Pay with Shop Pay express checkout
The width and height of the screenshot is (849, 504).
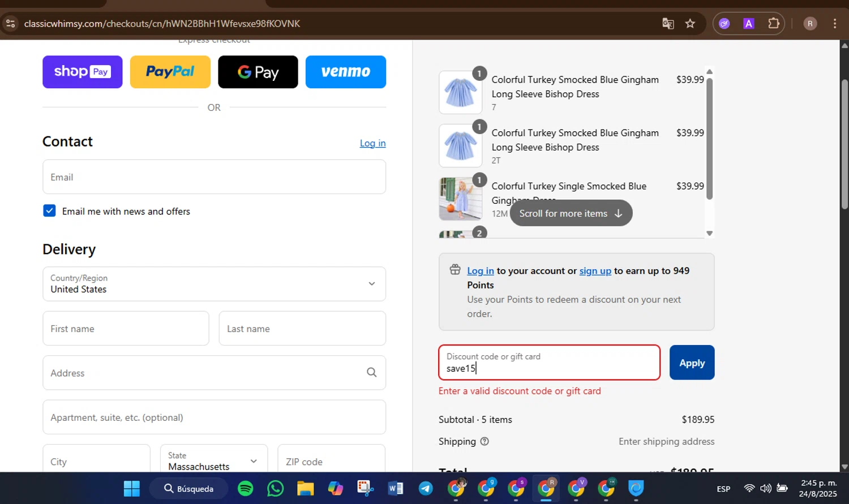coord(83,72)
